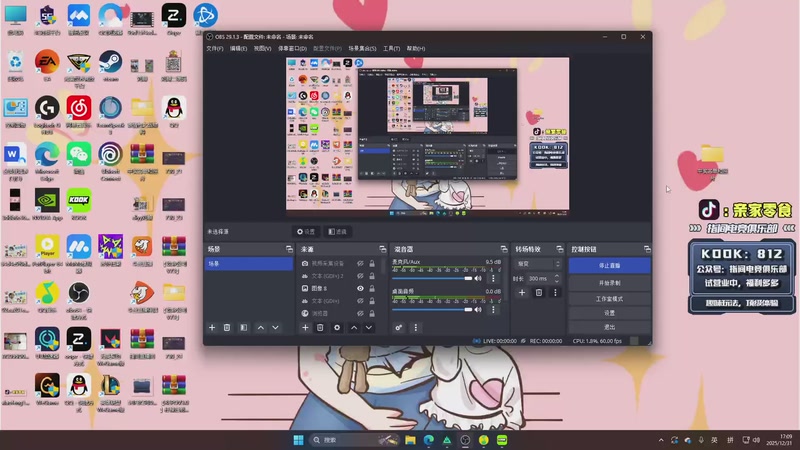Open 桌面音频 channel three-dot menu

click(493, 310)
